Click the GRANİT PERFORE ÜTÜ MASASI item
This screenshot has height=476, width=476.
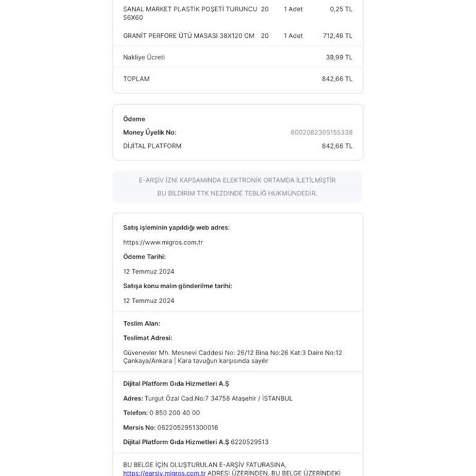point(188,36)
